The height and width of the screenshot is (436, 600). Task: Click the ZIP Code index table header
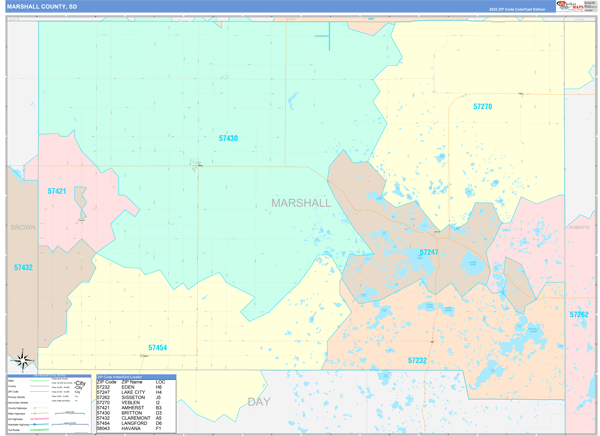(135, 378)
